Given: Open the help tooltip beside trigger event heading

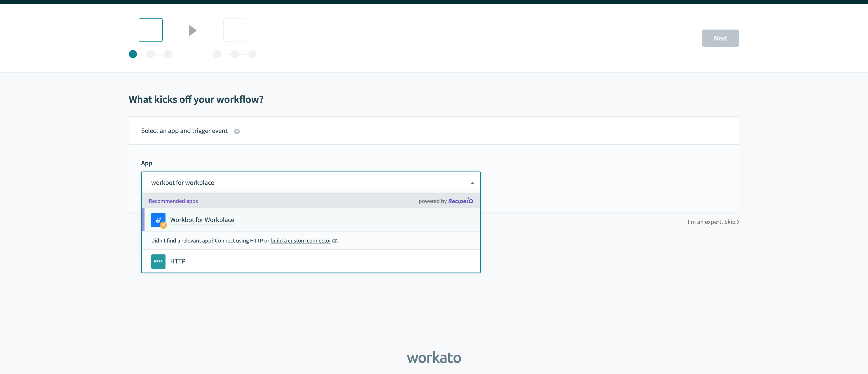Looking at the screenshot, I should tap(237, 131).
